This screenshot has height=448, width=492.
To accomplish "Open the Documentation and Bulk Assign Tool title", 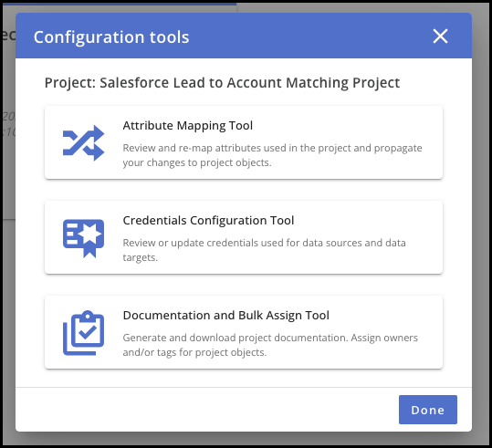I will (226, 316).
